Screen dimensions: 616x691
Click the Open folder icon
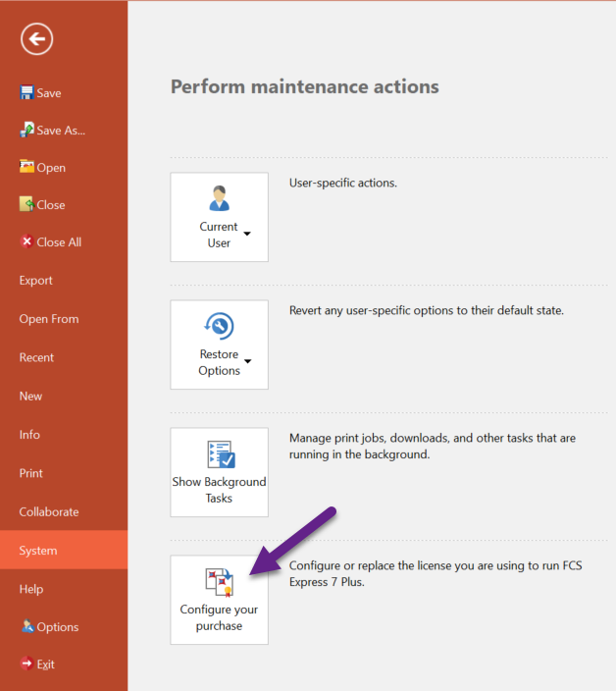(x=26, y=167)
